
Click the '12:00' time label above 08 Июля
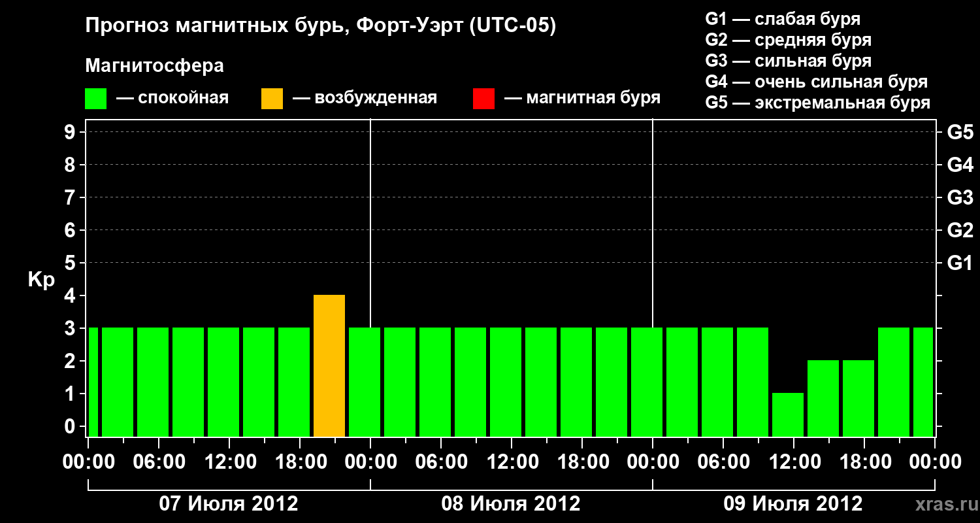pos(512,462)
